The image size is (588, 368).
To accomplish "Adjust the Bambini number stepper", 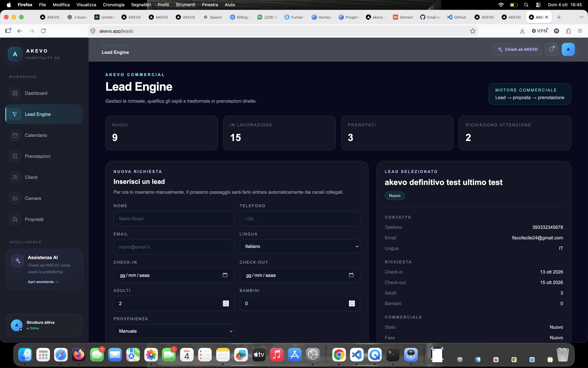I will [x=352, y=303].
